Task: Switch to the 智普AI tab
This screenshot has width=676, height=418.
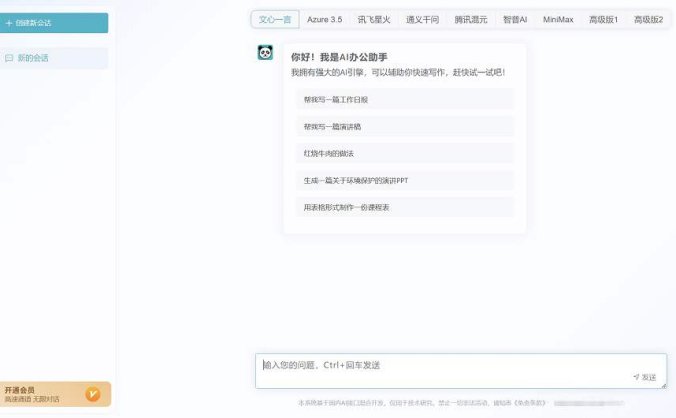Action: pyautogui.click(x=515, y=19)
